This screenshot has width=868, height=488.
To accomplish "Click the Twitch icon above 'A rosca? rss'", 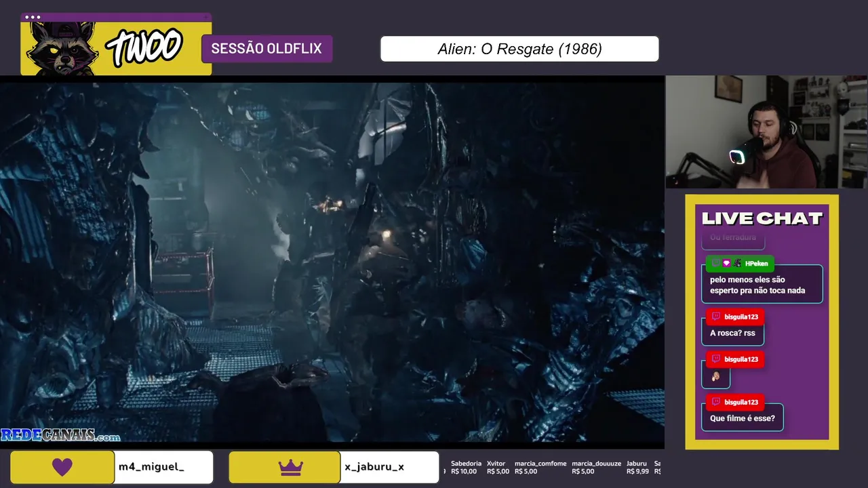I will click(x=716, y=317).
